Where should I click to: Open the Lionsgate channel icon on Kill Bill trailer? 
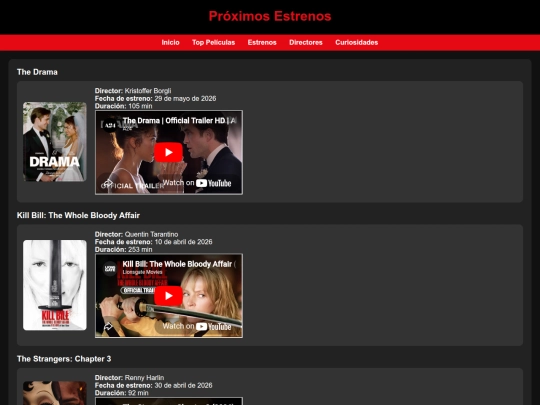110,269
